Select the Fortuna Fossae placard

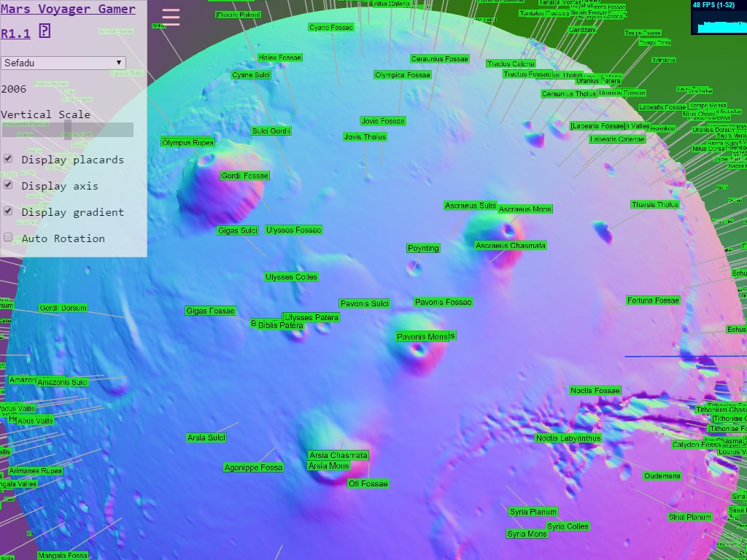coord(653,300)
